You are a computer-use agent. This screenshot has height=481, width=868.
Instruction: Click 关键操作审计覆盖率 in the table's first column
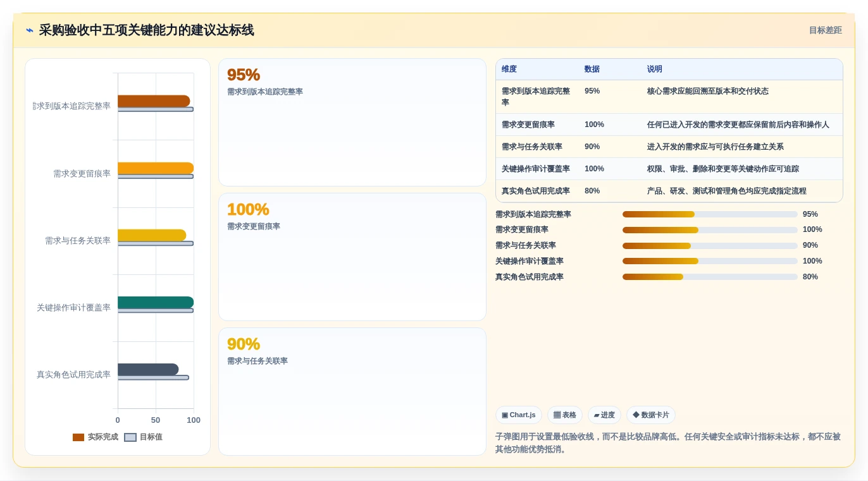(x=536, y=169)
